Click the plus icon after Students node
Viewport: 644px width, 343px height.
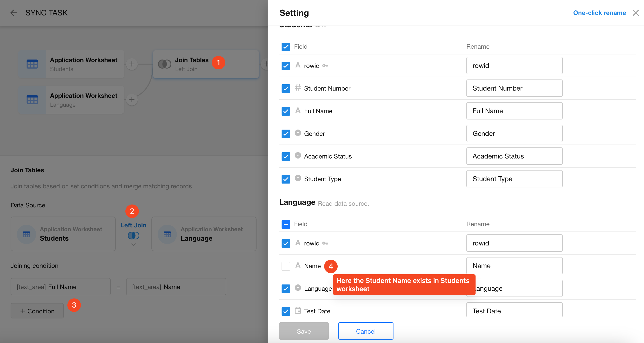(132, 64)
